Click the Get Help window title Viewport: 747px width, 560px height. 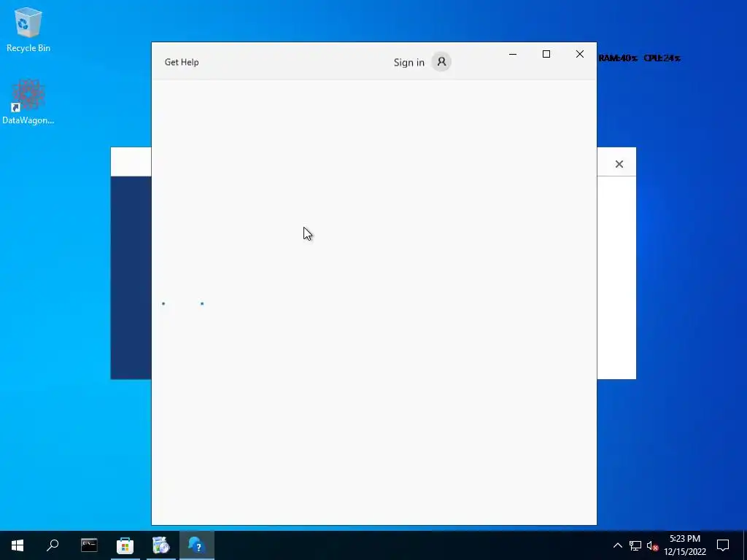(x=182, y=62)
